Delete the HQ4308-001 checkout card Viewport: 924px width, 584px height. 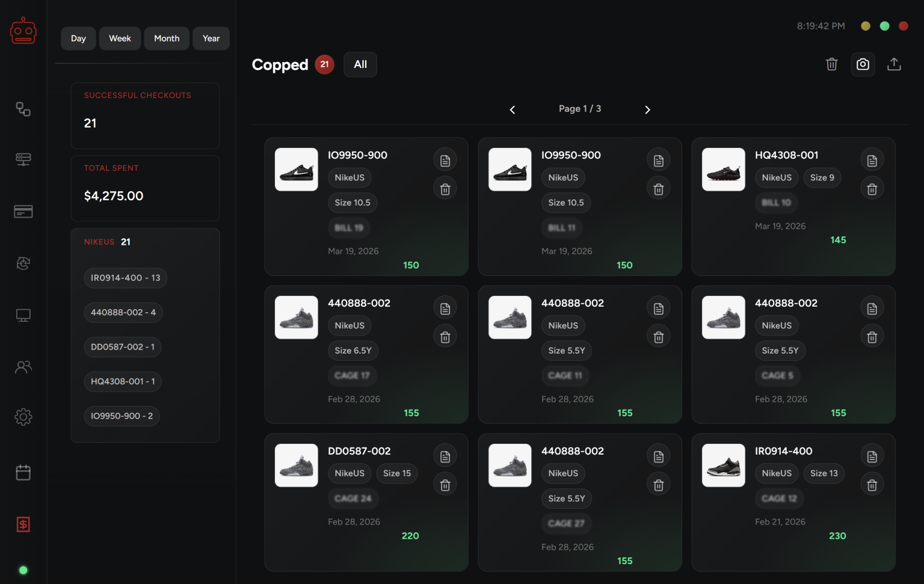(872, 189)
